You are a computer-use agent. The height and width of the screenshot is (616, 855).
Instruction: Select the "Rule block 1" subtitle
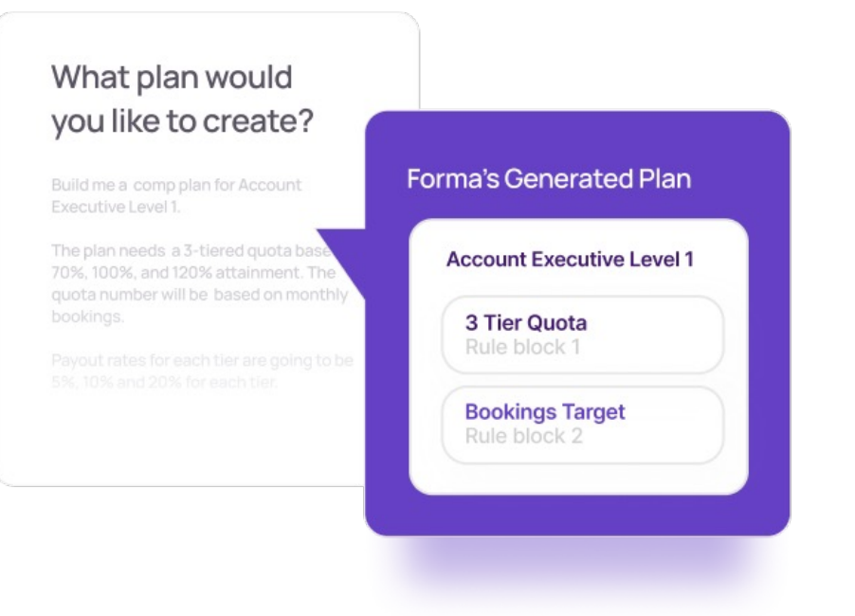point(522,347)
